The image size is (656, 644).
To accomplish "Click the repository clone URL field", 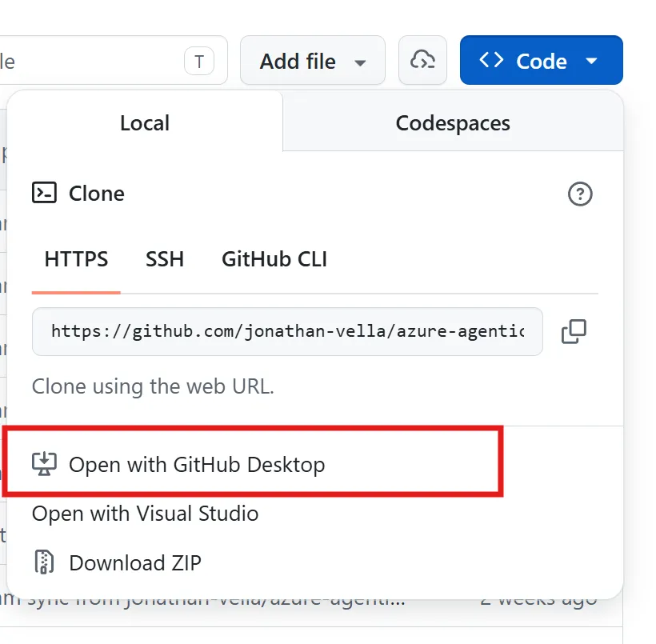I will click(x=287, y=331).
